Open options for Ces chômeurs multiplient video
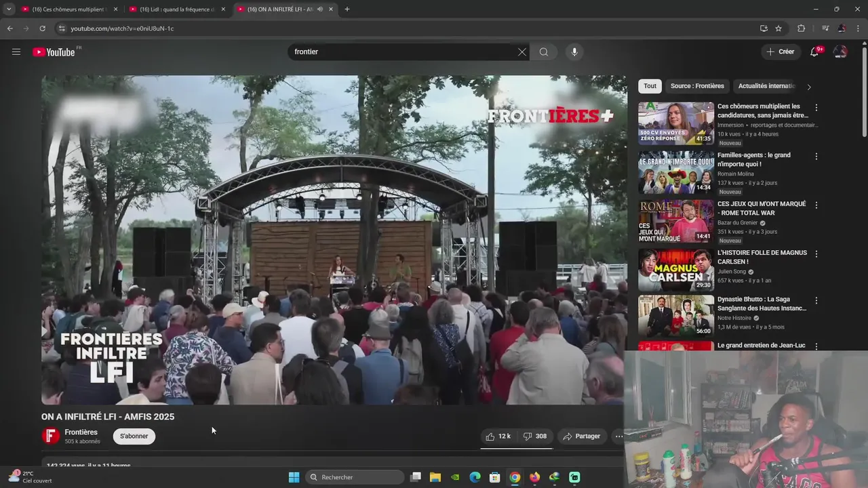The height and width of the screenshot is (488, 868). click(x=816, y=108)
